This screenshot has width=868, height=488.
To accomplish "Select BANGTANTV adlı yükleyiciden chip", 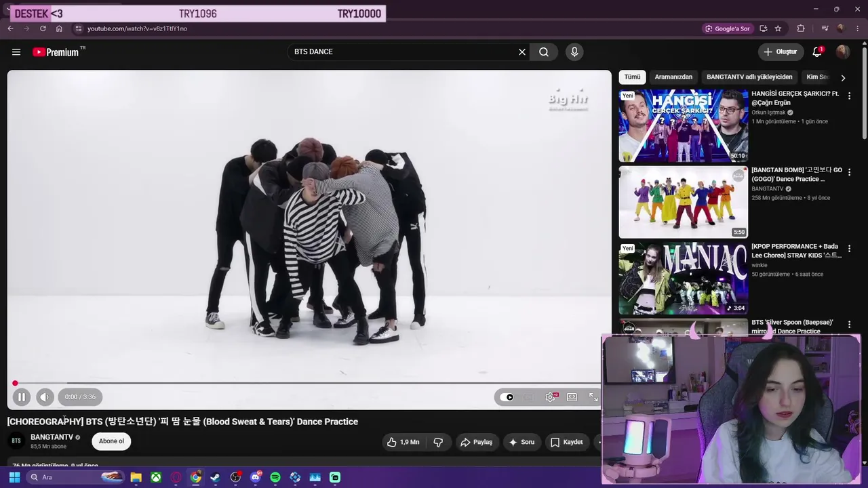I will click(749, 77).
